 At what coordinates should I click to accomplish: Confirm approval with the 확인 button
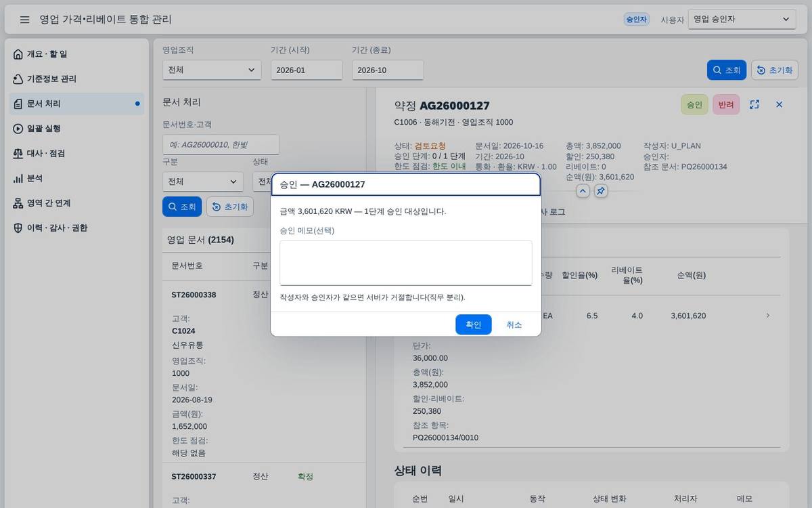474,324
